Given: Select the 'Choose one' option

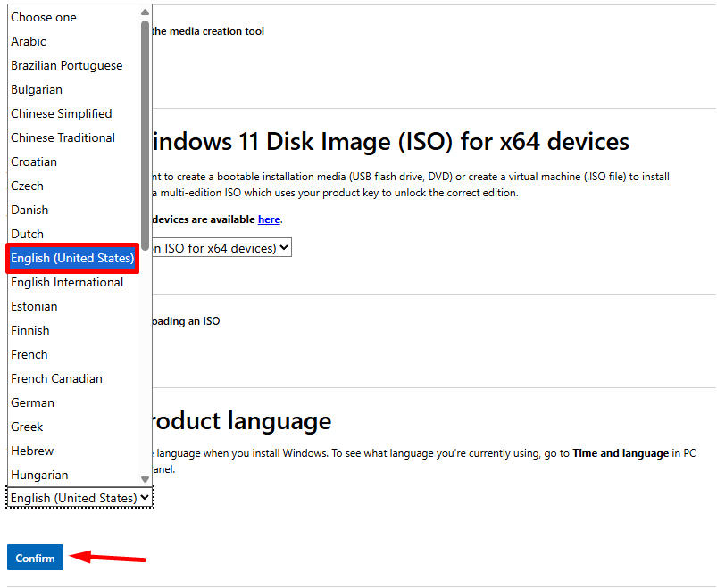Looking at the screenshot, I should click(x=73, y=17).
